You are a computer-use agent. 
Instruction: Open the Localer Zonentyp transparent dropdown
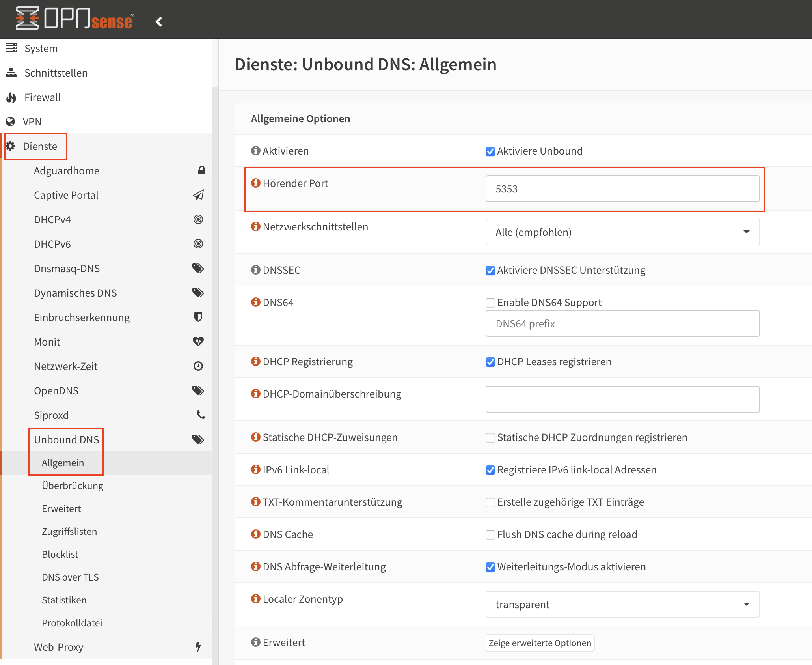pos(622,604)
